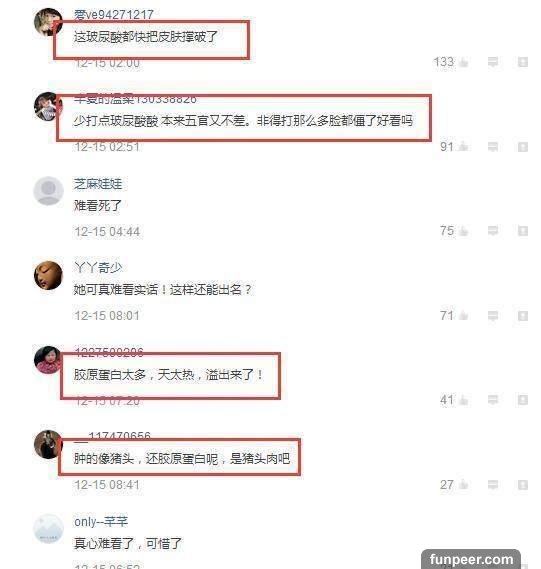Click share icon on the 41-likes comment

coord(522,400)
